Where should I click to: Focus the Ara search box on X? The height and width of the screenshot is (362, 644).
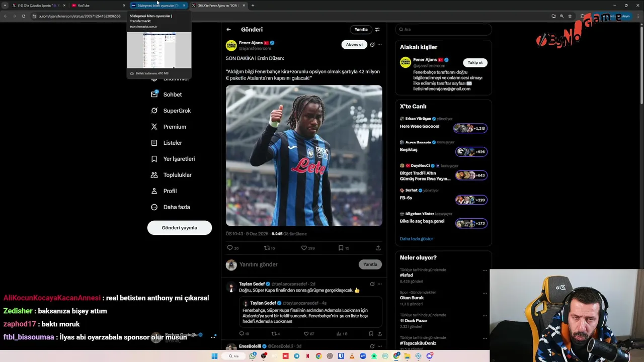[x=443, y=30]
